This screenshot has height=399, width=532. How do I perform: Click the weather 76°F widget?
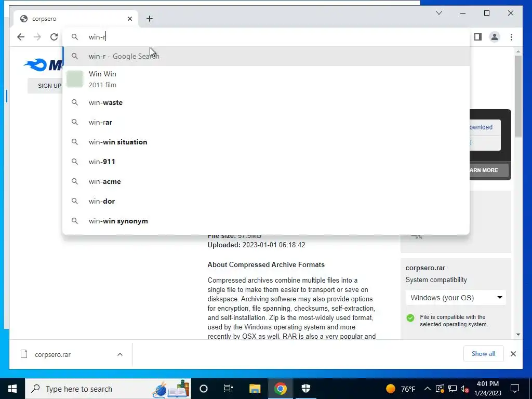pyautogui.click(x=401, y=389)
